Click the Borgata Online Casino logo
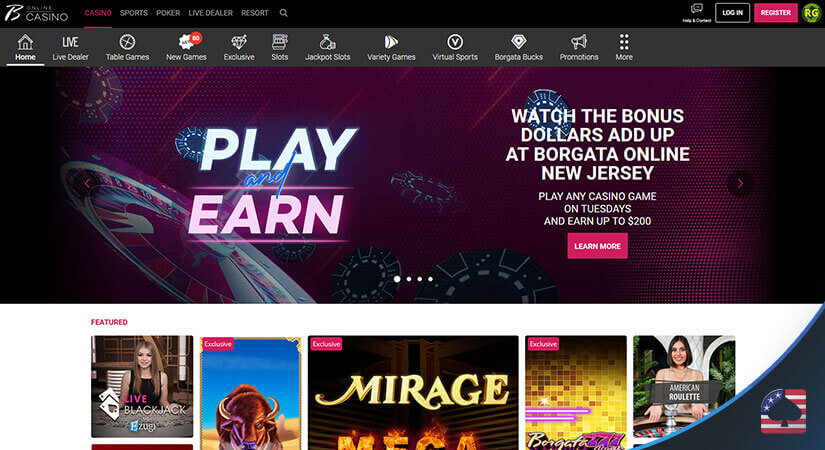 point(36,13)
